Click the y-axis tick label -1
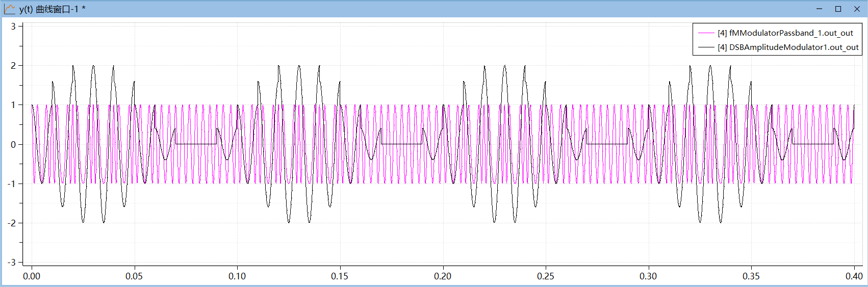 point(11,184)
